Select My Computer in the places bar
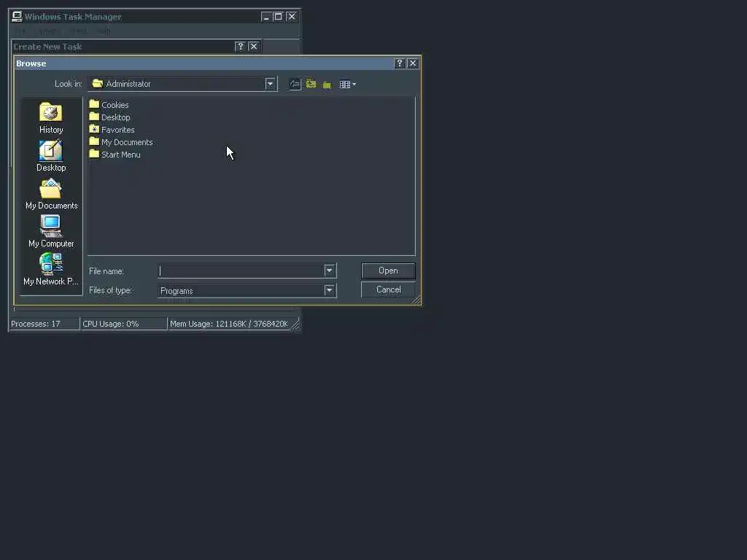The height and width of the screenshot is (560, 747). coord(51,232)
